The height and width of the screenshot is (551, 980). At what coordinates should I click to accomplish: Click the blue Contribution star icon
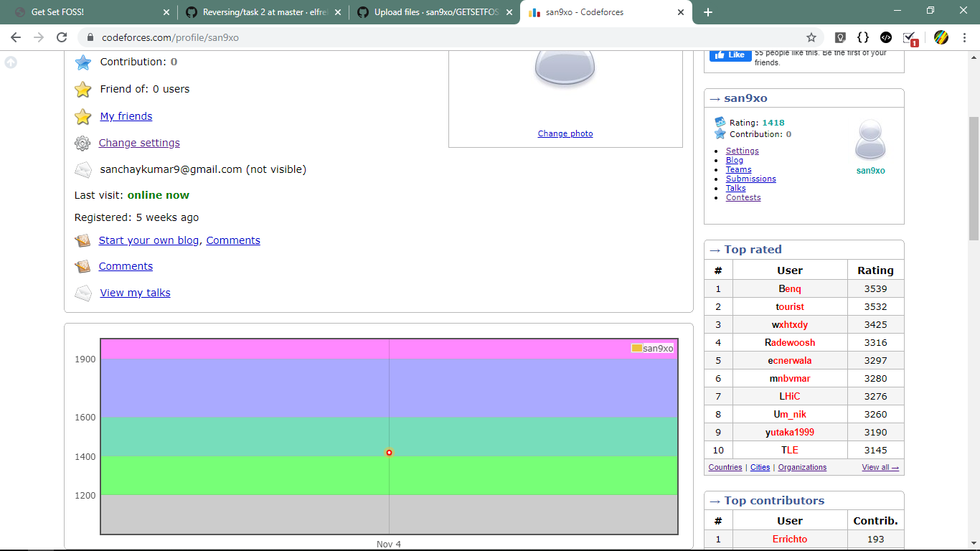tap(83, 62)
